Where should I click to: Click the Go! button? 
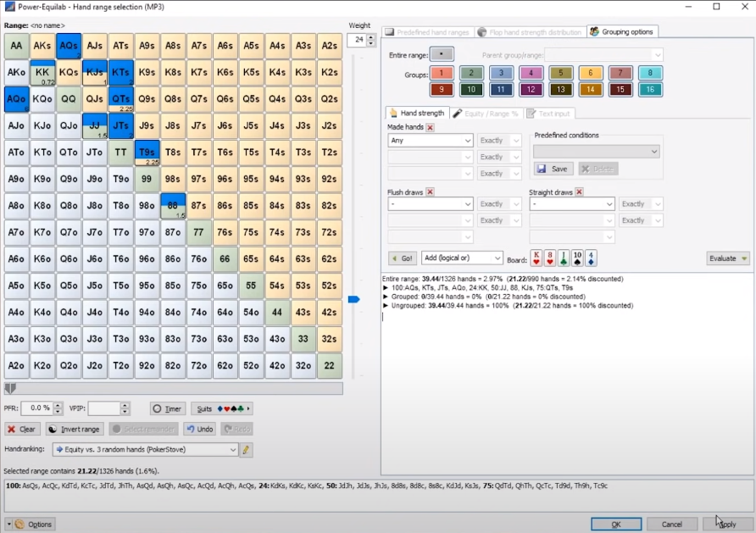click(403, 258)
